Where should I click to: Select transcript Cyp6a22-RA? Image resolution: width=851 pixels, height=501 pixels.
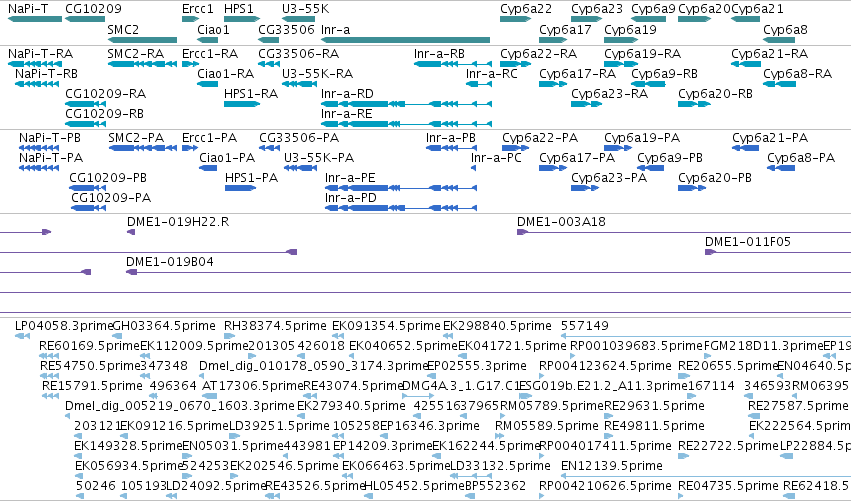coord(516,64)
